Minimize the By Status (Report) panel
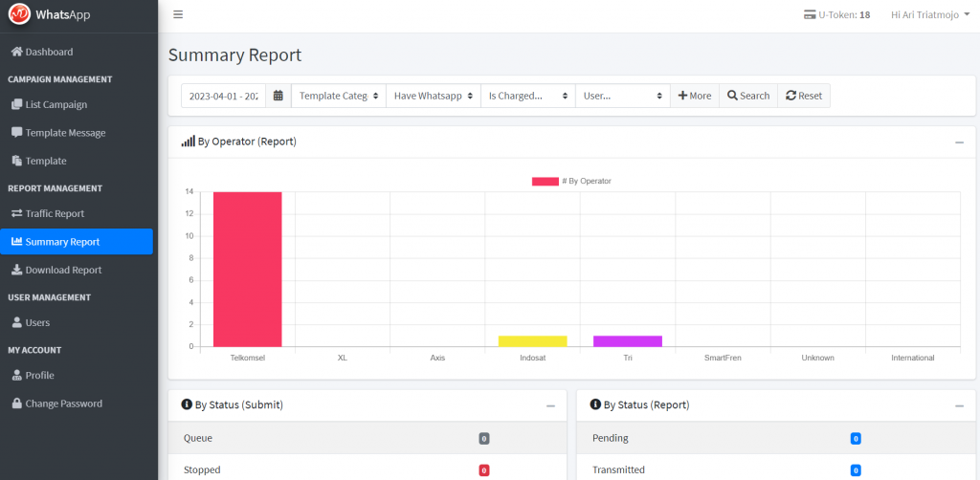This screenshot has height=480, width=980. (959, 405)
